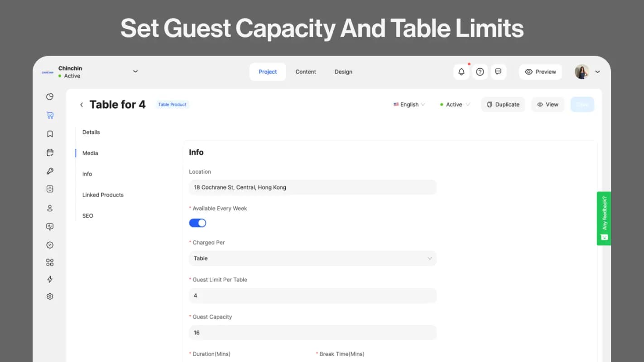This screenshot has height=362, width=644.
Task: Expand the English language dropdown
Action: click(x=409, y=105)
